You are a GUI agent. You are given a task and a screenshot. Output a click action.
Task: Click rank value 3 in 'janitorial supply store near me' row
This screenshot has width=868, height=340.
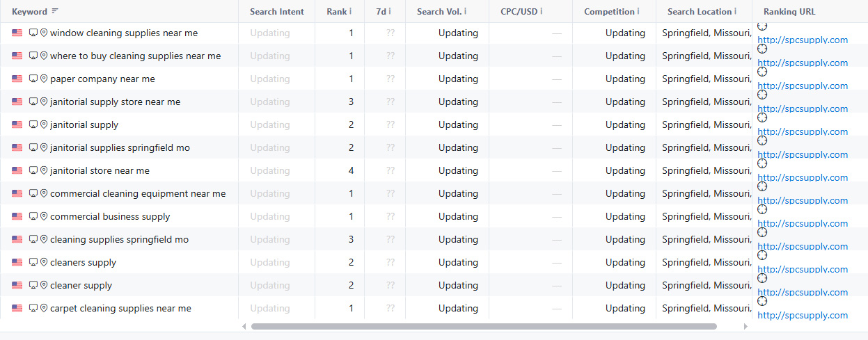click(x=352, y=102)
